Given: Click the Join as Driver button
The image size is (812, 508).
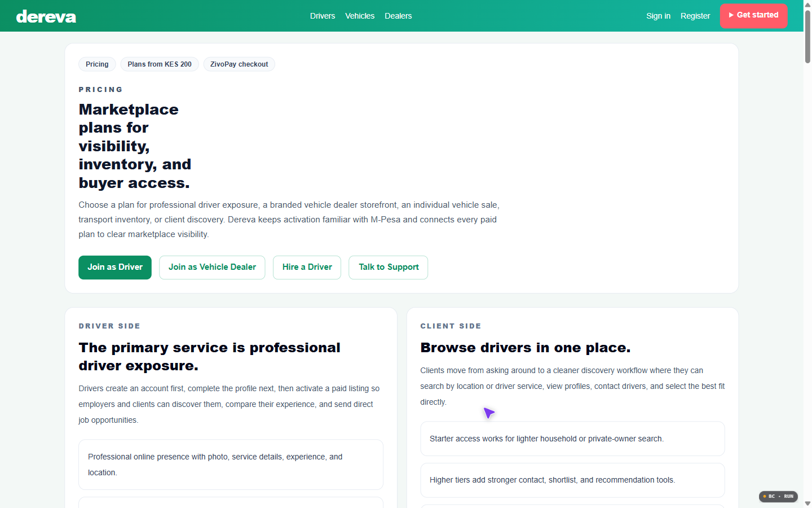Looking at the screenshot, I should pos(115,268).
